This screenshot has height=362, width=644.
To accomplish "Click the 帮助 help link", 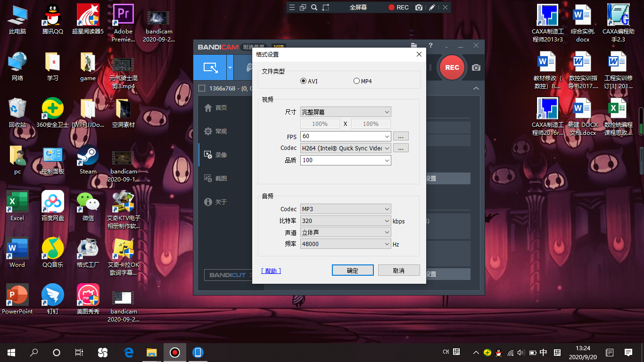I will [271, 271].
